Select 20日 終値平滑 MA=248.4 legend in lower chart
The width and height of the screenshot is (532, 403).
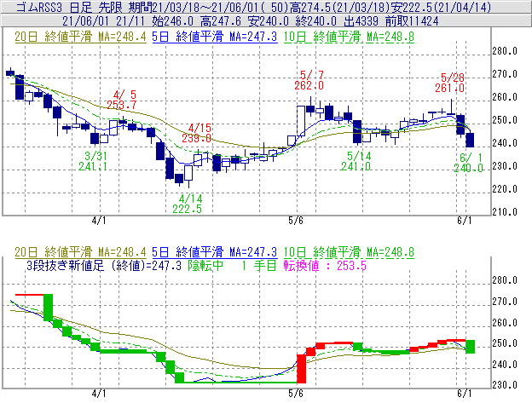(80, 252)
